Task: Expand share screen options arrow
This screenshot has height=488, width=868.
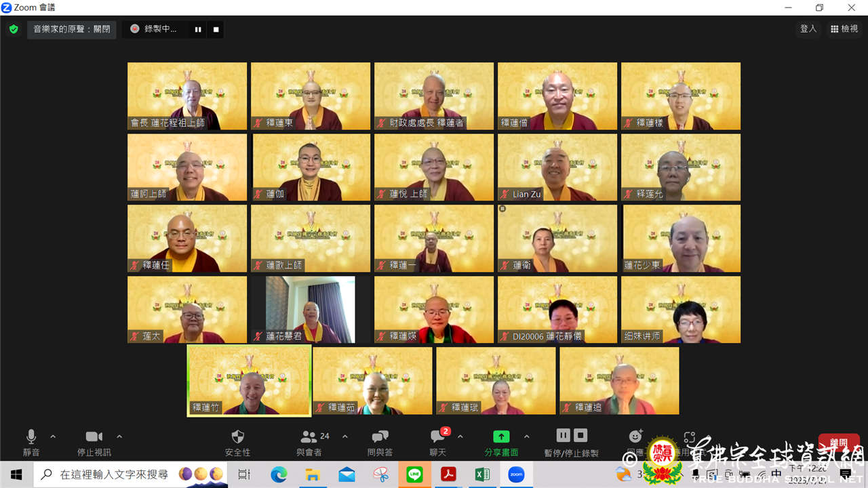Action: (527, 436)
